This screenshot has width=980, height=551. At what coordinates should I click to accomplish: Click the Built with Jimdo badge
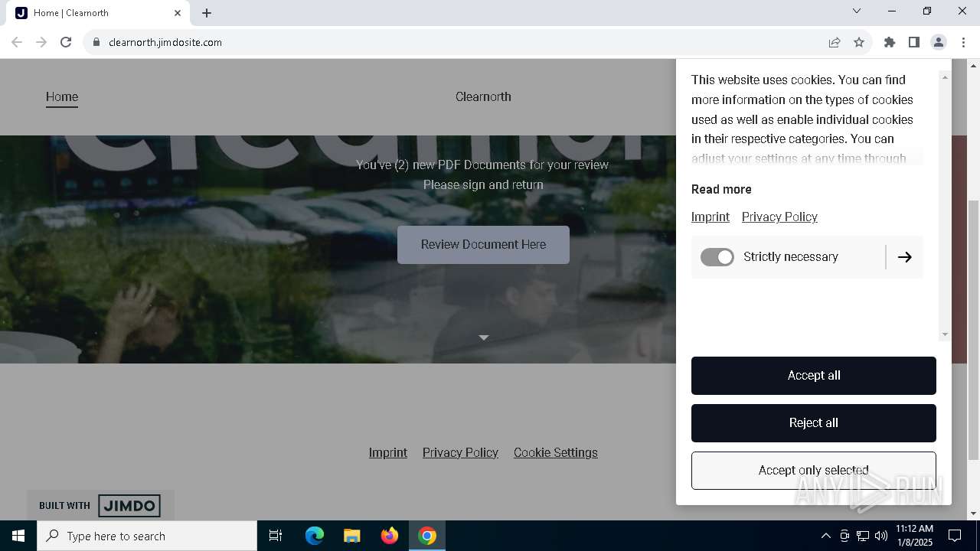tap(100, 505)
